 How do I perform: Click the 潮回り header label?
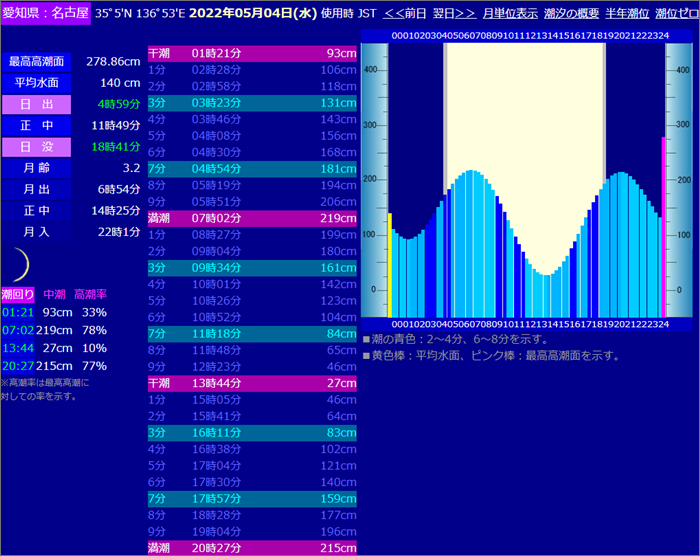pyautogui.click(x=18, y=294)
